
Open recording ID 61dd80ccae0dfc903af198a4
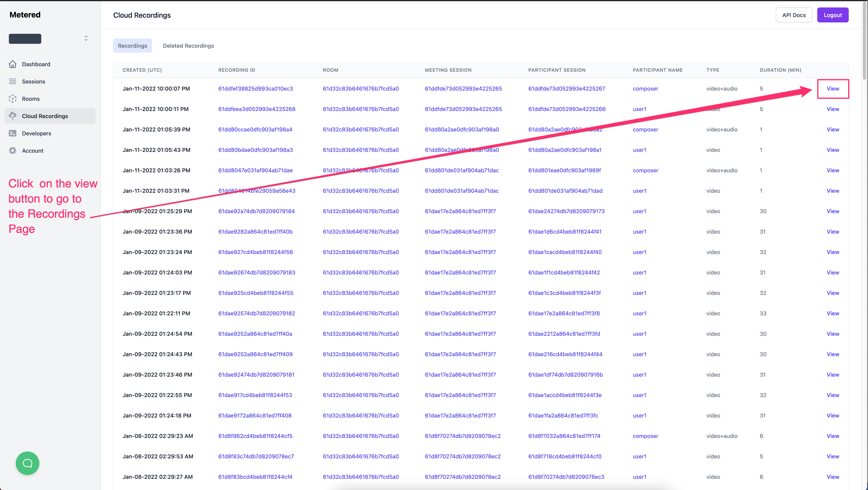(x=255, y=129)
